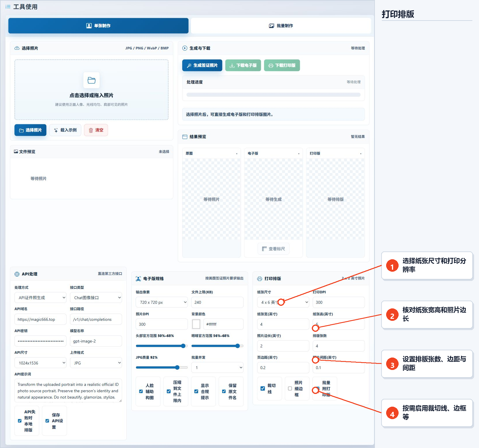Toggle API失败时本地排版 checkbox

tap(20, 421)
